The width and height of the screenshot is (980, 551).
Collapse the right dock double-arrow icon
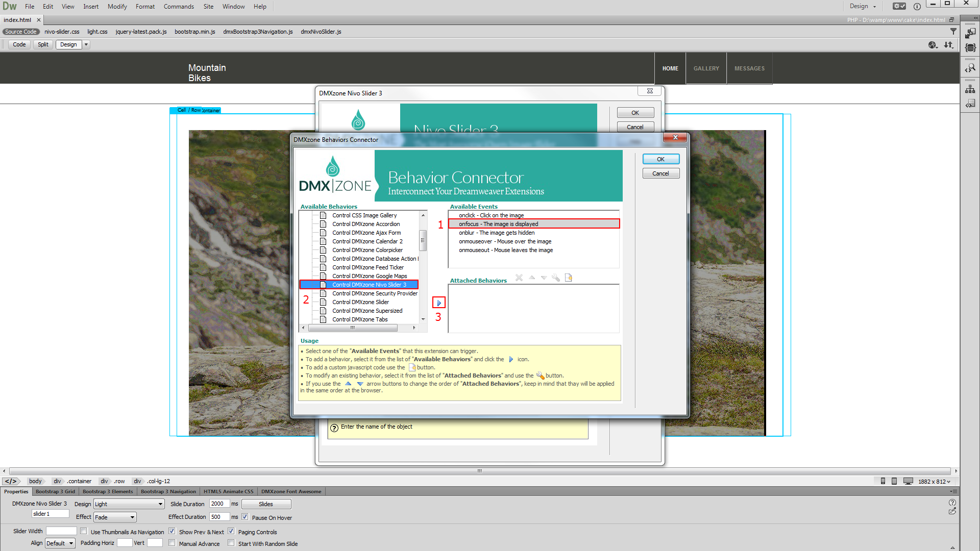point(975,18)
